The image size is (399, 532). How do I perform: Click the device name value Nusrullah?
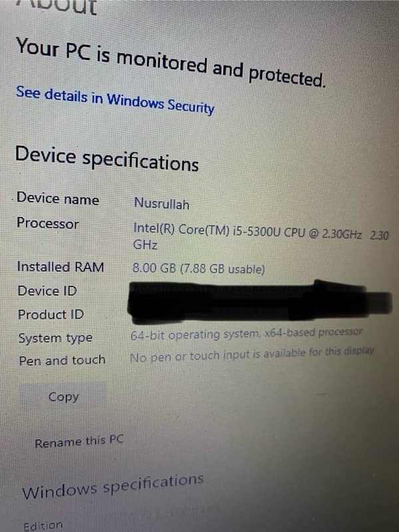(x=162, y=204)
